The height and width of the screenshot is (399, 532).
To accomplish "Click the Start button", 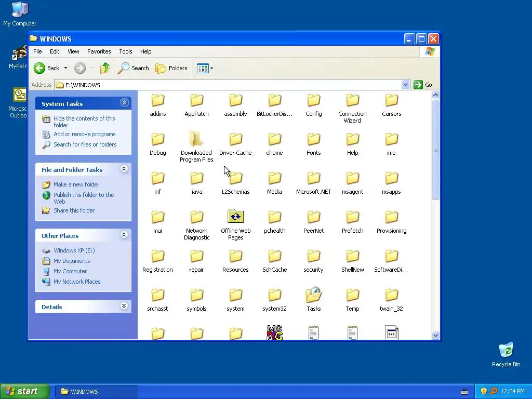I will (x=25, y=392).
